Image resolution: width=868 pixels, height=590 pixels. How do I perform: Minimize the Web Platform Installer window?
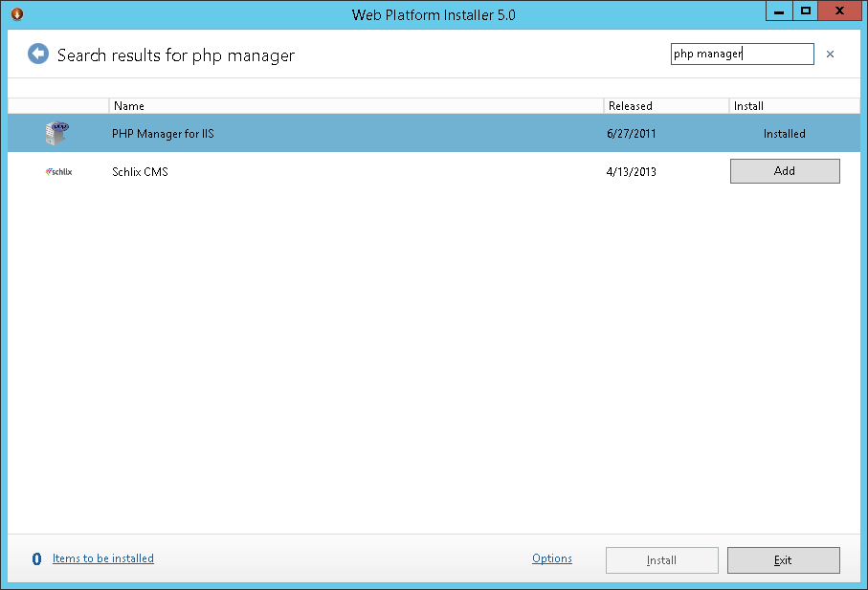click(779, 11)
